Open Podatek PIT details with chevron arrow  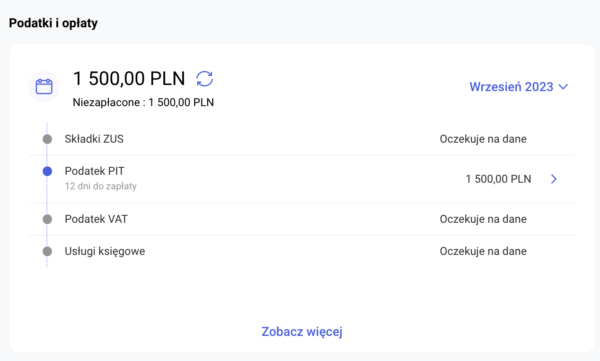pyautogui.click(x=554, y=179)
